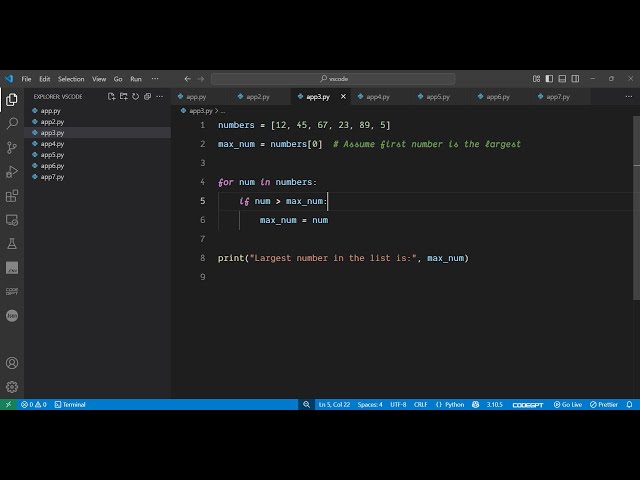Toggle the bottom panel
Viewport: 640px width, 480px height.
tap(562, 79)
